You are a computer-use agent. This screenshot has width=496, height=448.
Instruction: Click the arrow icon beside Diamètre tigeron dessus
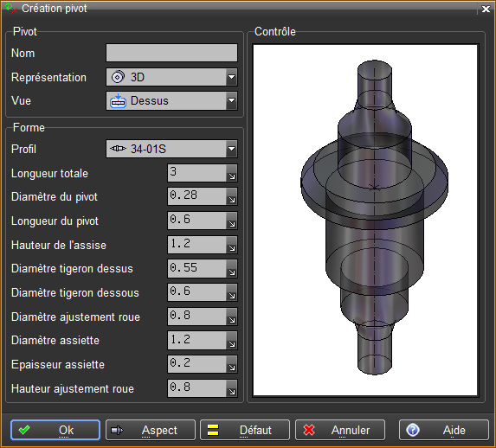click(x=232, y=269)
